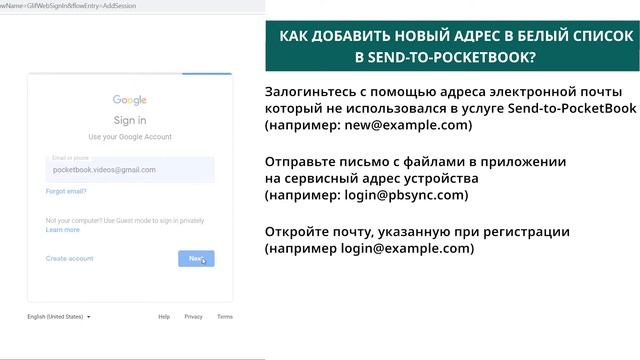The image size is (640, 360).
Task: Click the Next button on Google sign-in
Action: coord(196,258)
